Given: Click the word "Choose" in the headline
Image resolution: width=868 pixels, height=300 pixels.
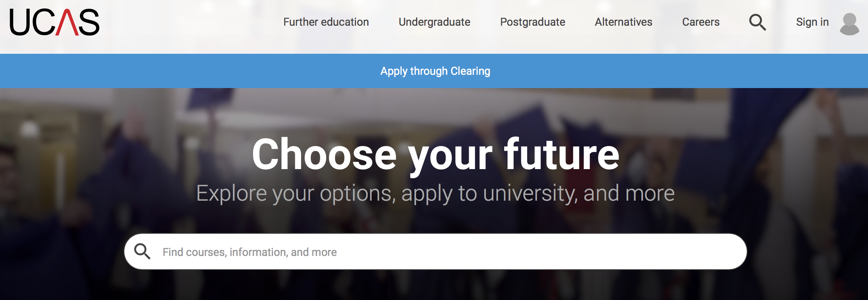Looking at the screenshot, I should [324, 155].
